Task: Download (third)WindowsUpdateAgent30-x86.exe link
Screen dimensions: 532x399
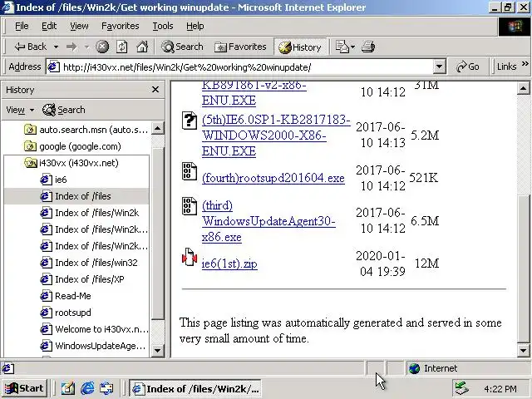Action: tap(268, 221)
